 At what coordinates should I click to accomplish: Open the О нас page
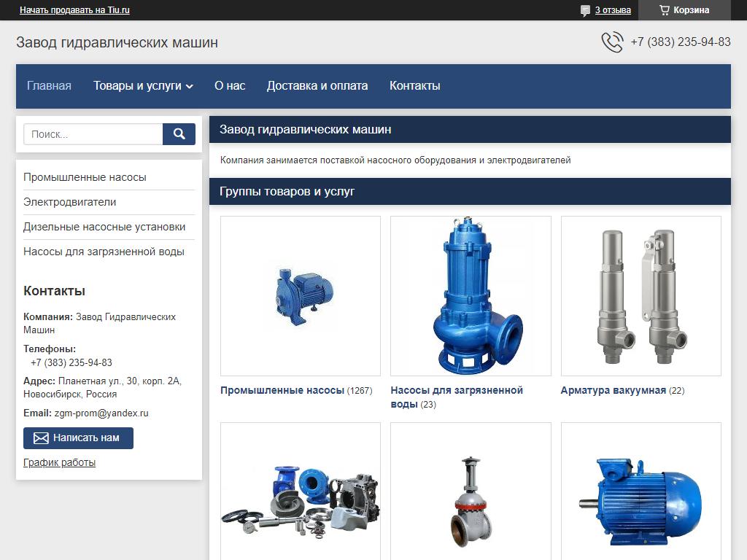pyautogui.click(x=230, y=86)
